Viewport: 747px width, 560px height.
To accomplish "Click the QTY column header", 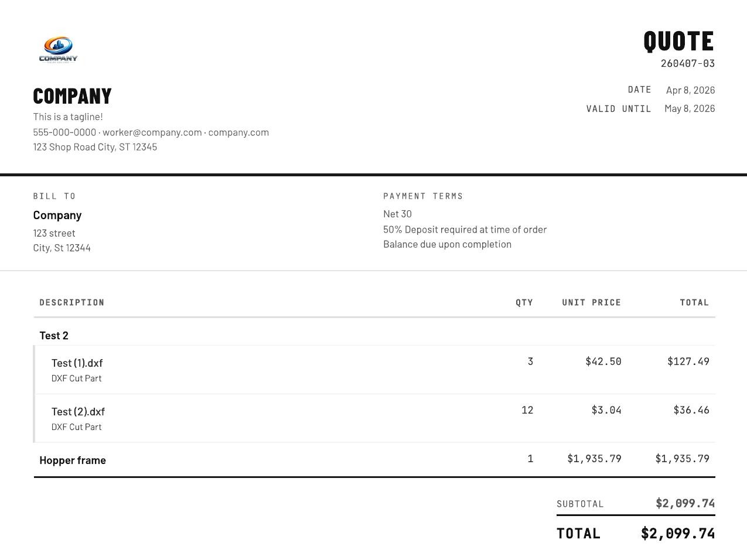I will coord(524,303).
